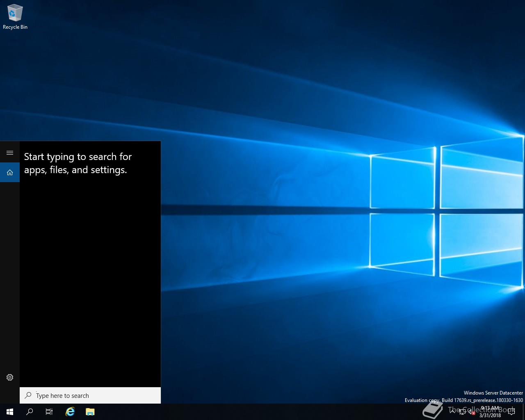The height and width of the screenshot is (420, 525).
Task: Click the taskbar search magnifier icon
Action: coord(30,412)
